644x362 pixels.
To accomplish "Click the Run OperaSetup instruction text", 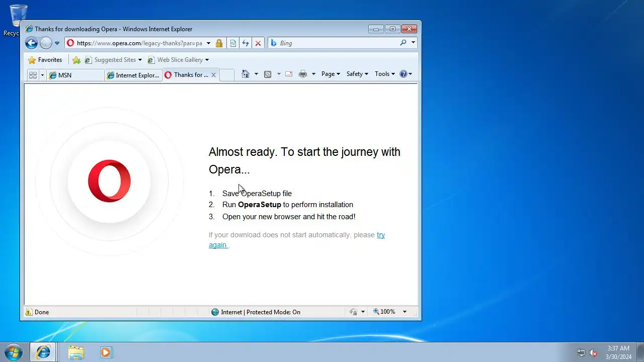I will point(288,205).
